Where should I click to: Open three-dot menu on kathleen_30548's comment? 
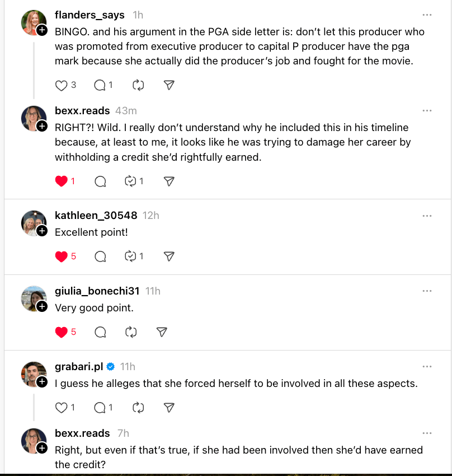pyautogui.click(x=427, y=216)
